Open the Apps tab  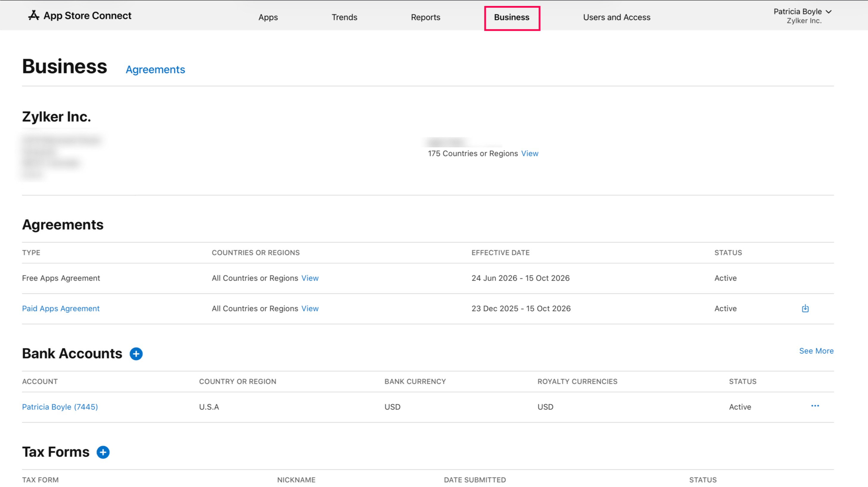tap(268, 17)
